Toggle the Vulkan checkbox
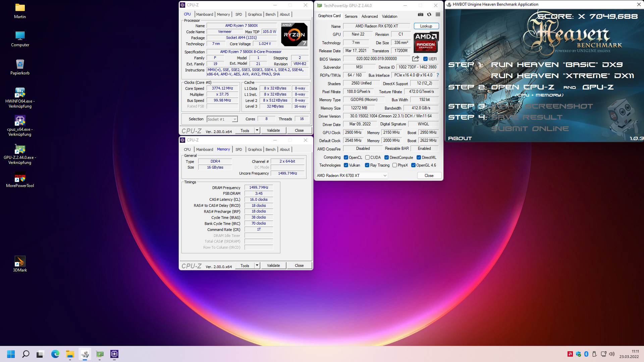This screenshot has height=362, width=644. coord(346,165)
